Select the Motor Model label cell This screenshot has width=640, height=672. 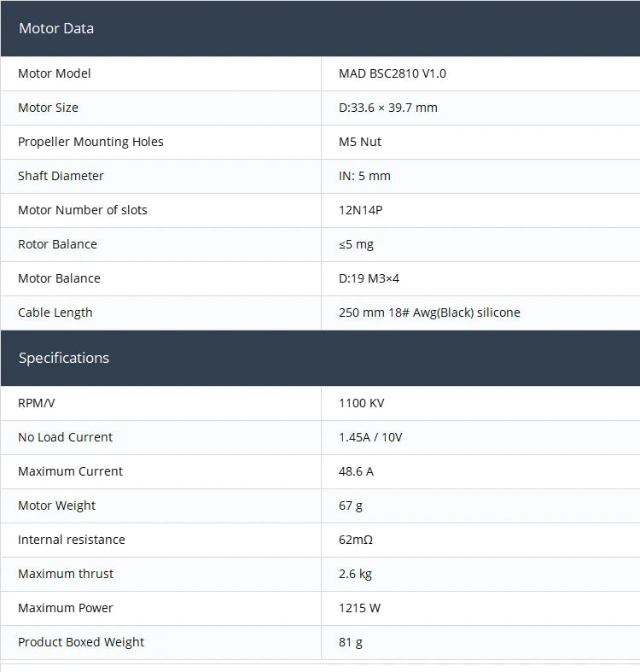click(x=55, y=73)
